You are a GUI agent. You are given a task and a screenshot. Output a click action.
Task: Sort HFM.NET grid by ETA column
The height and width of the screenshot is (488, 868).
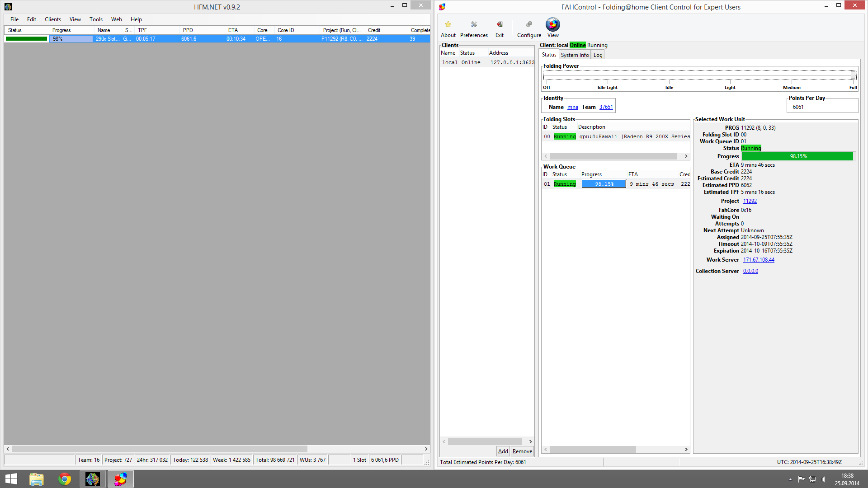coord(239,30)
